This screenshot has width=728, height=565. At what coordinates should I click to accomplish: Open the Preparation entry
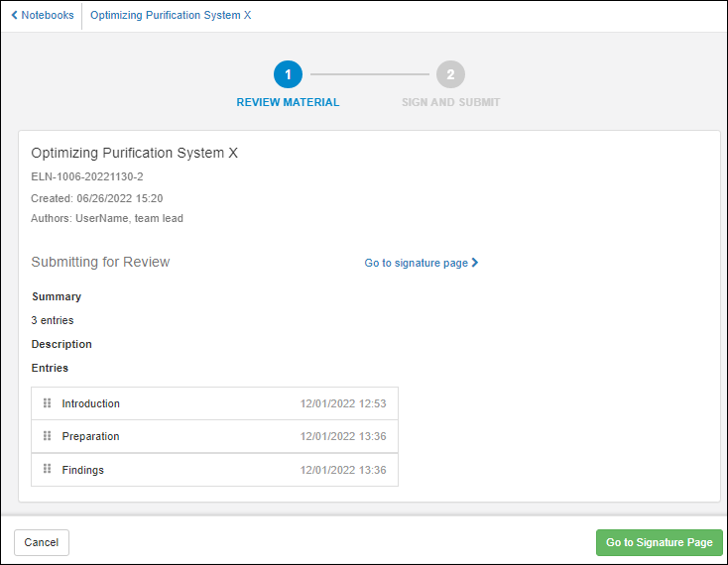[x=90, y=436]
